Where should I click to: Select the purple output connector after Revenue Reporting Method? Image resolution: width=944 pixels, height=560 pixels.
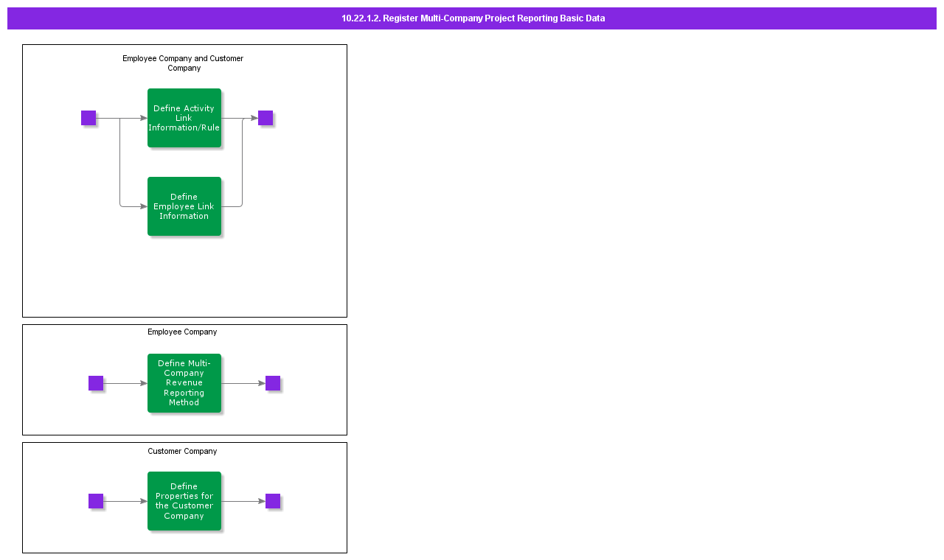pyautogui.click(x=273, y=383)
